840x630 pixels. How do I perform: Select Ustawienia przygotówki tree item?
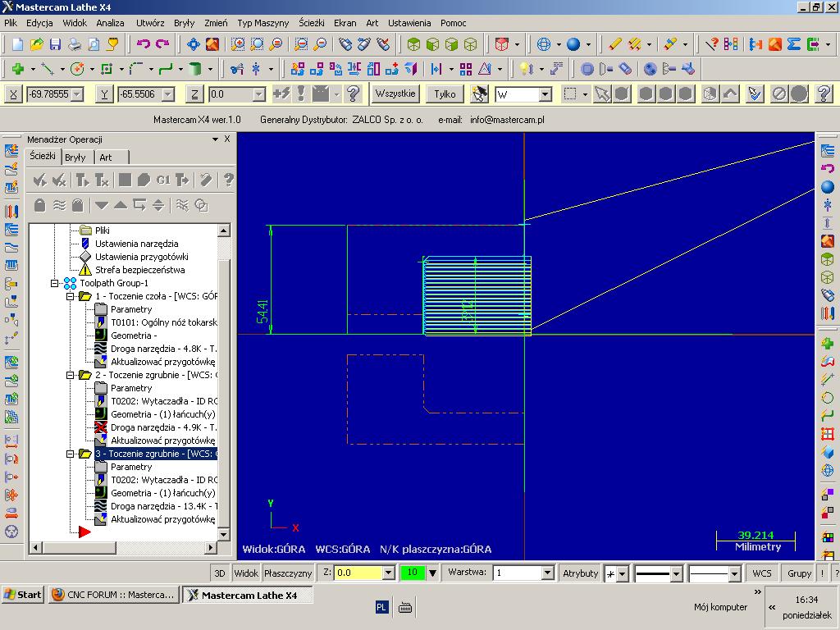141,257
